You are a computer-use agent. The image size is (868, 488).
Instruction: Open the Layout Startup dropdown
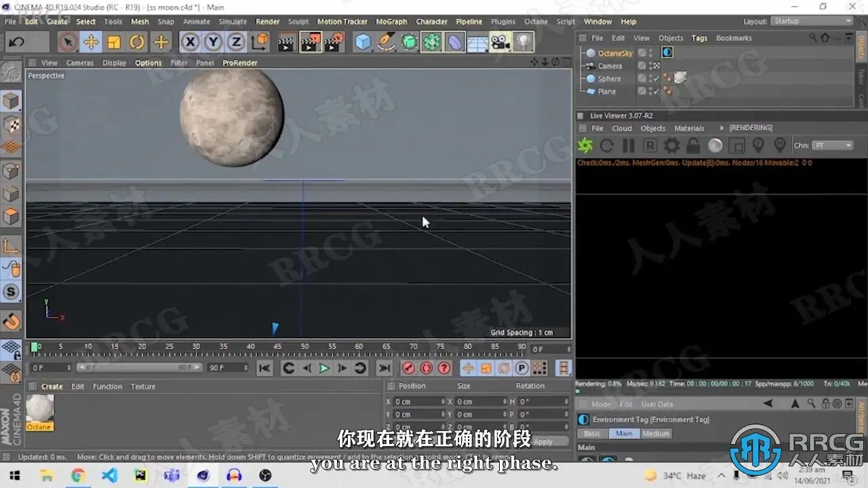(x=812, y=21)
